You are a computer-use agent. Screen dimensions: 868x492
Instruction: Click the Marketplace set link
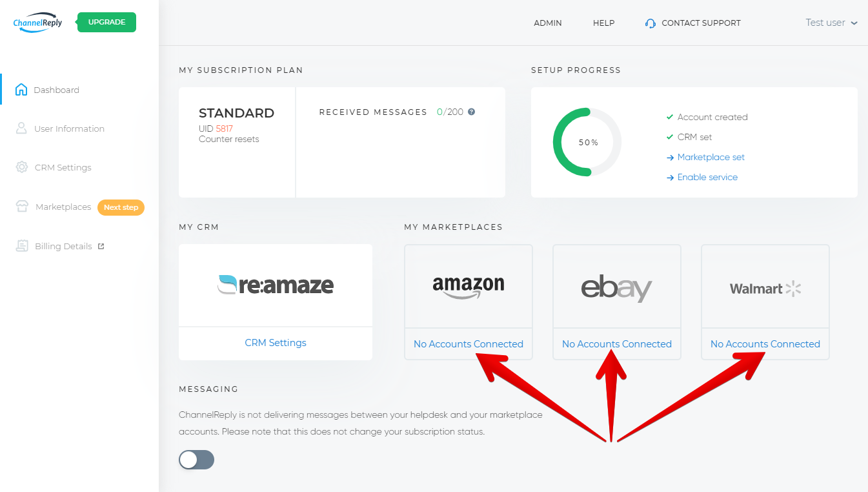click(711, 158)
